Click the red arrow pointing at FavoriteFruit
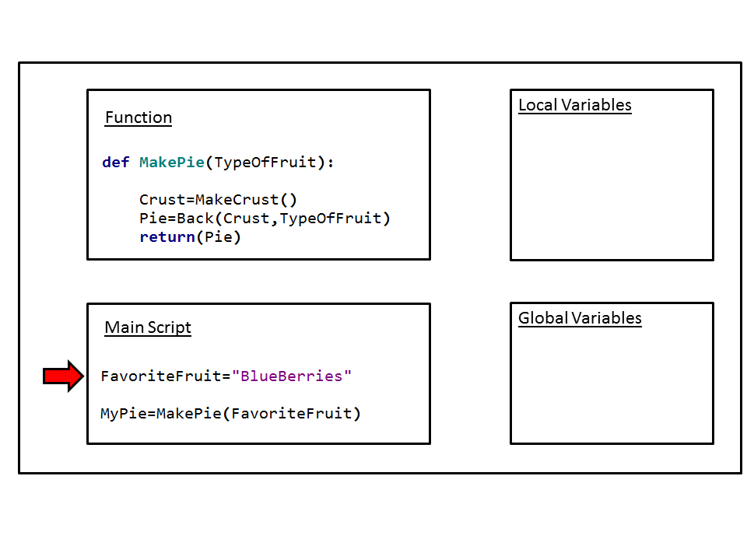747x560 pixels. pos(63,376)
